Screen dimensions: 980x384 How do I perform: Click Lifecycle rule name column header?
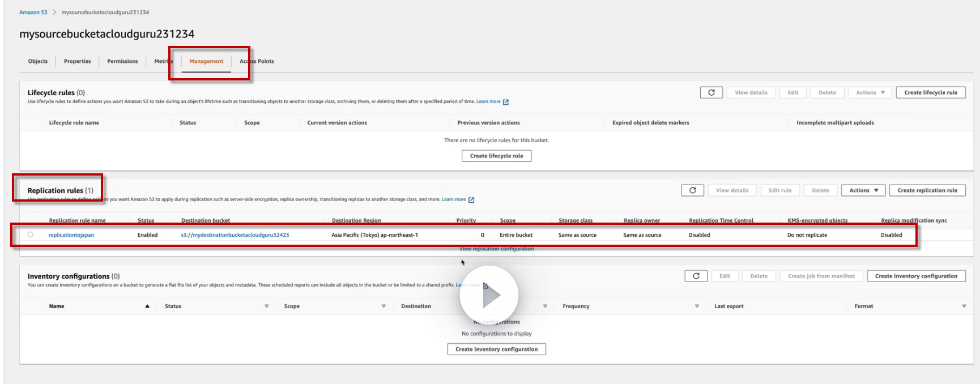(x=74, y=123)
